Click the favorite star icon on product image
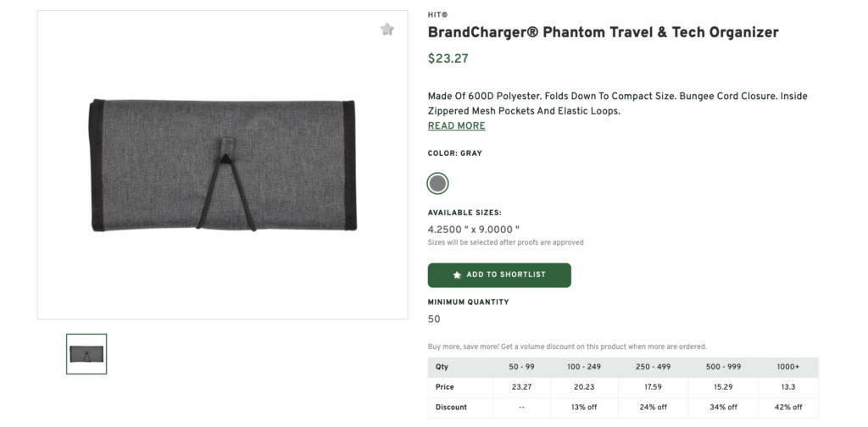 pyautogui.click(x=387, y=30)
